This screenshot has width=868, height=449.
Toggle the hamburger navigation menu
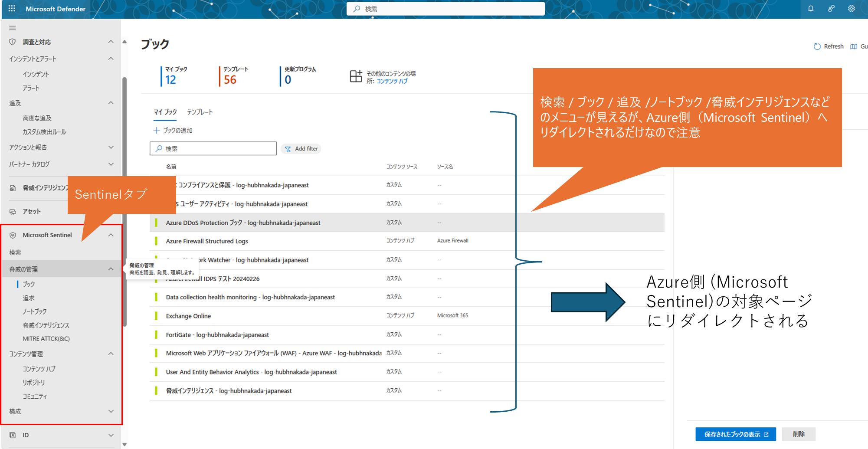point(13,28)
